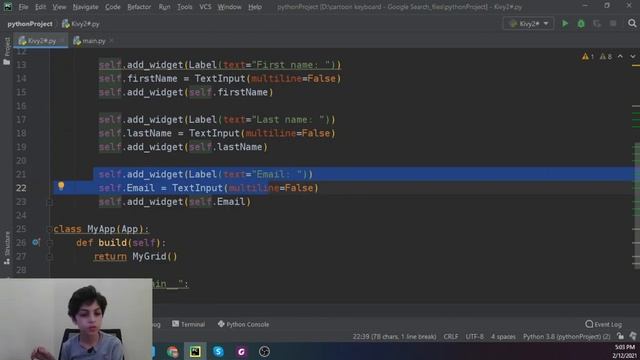This screenshot has width=640, height=360.
Task: Click the PyCharm taskbar icon
Action: pos(195,351)
